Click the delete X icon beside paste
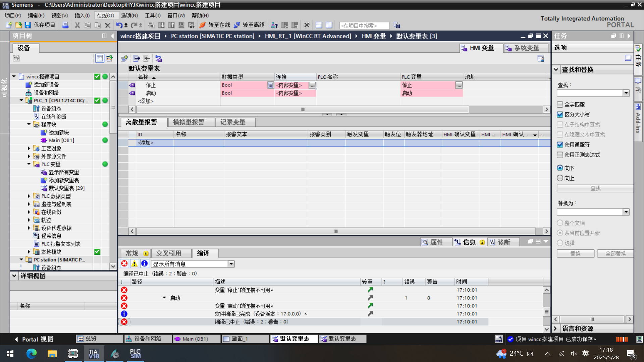This screenshot has width=644, height=362. pyautogui.click(x=108, y=25)
